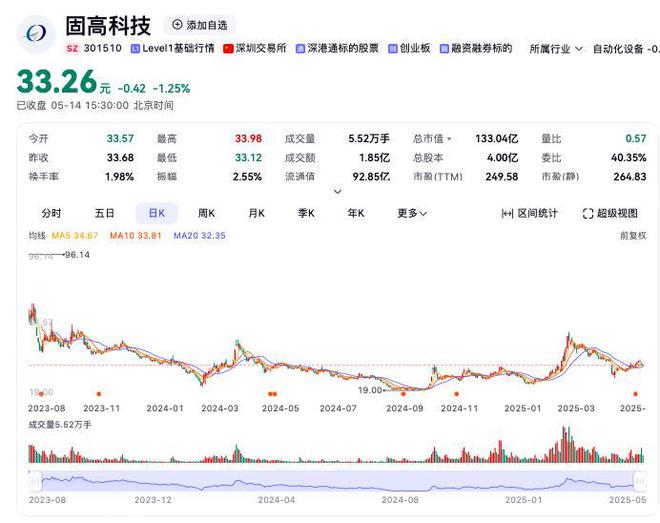Open the 更多 chart period dropdown
Screen dimensions: 660x523
412,214
